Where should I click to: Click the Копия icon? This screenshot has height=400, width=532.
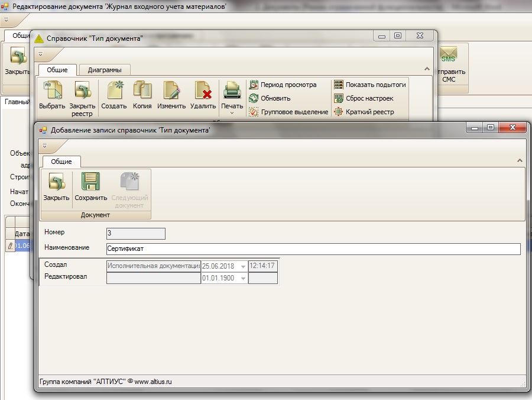[x=142, y=90]
